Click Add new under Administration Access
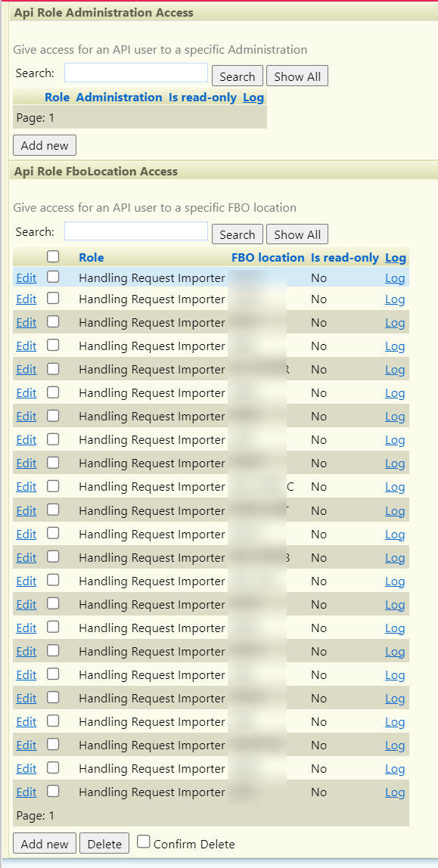Viewport: 438px width, 868px height. 45,146
